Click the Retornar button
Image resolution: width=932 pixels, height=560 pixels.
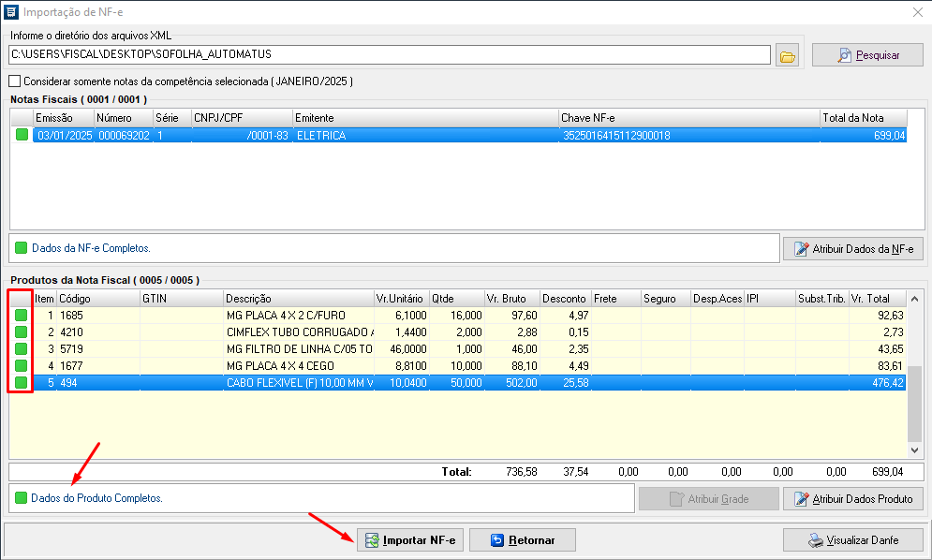click(x=522, y=540)
